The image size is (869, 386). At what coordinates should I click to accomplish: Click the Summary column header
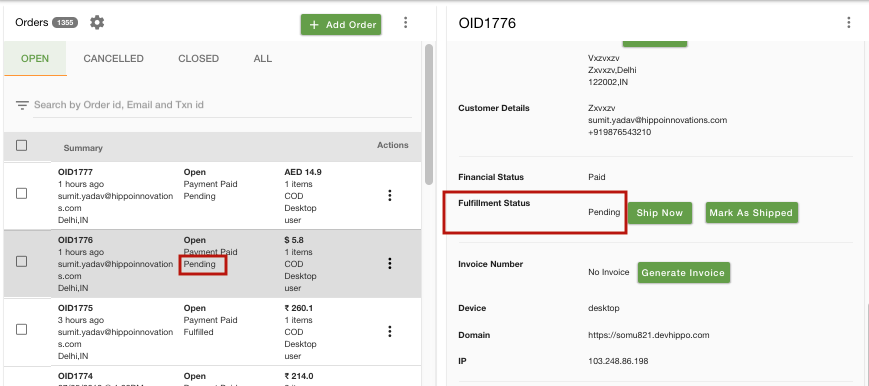pos(83,148)
